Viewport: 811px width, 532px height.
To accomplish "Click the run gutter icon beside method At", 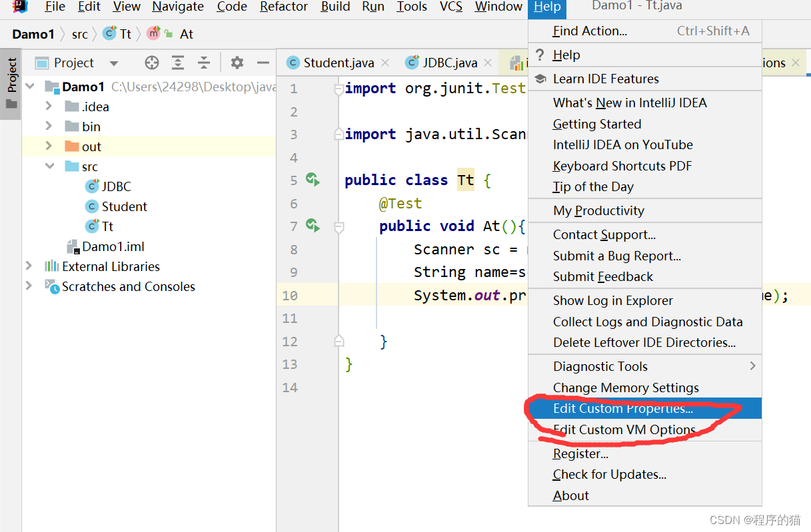I will [313, 225].
